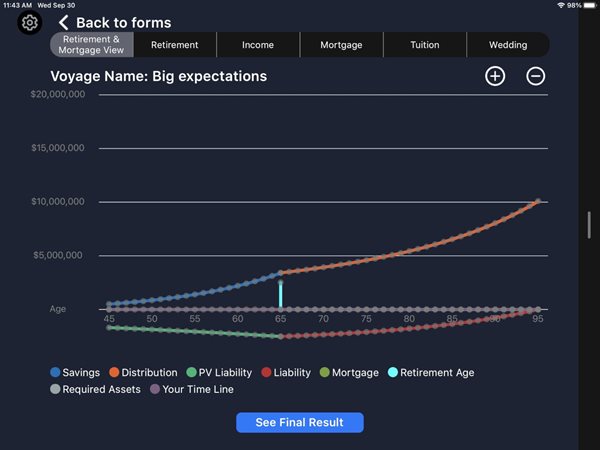This screenshot has height=450, width=600.
Task: Toggle the PV Liability legend entry
Action: [x=219, y=373]
